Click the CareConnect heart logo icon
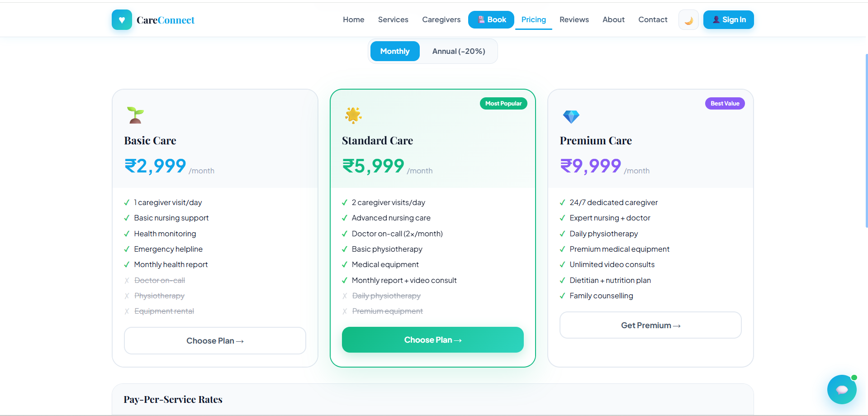The image size is (868, 416). [x=122, y=20]
